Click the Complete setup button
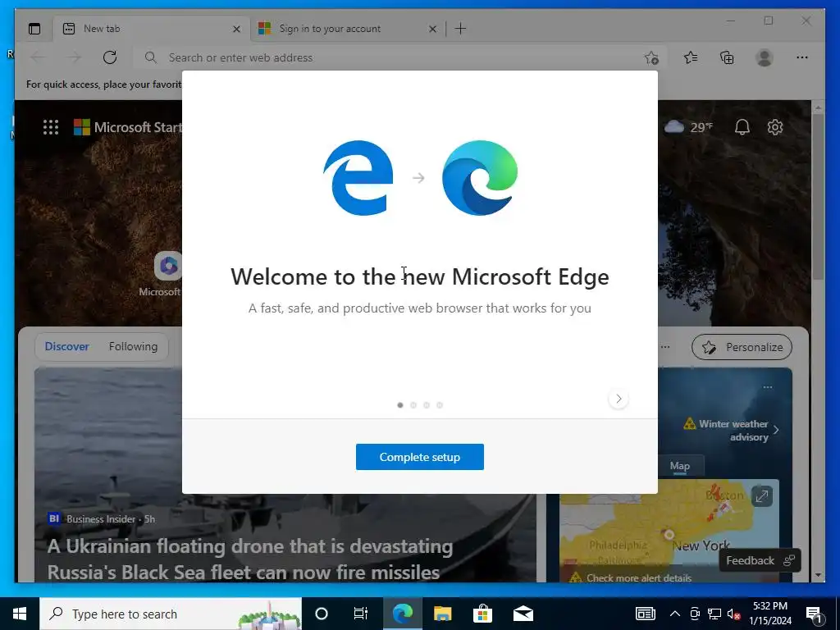This screenshot has width=840, height=630. tap(419, 457)
